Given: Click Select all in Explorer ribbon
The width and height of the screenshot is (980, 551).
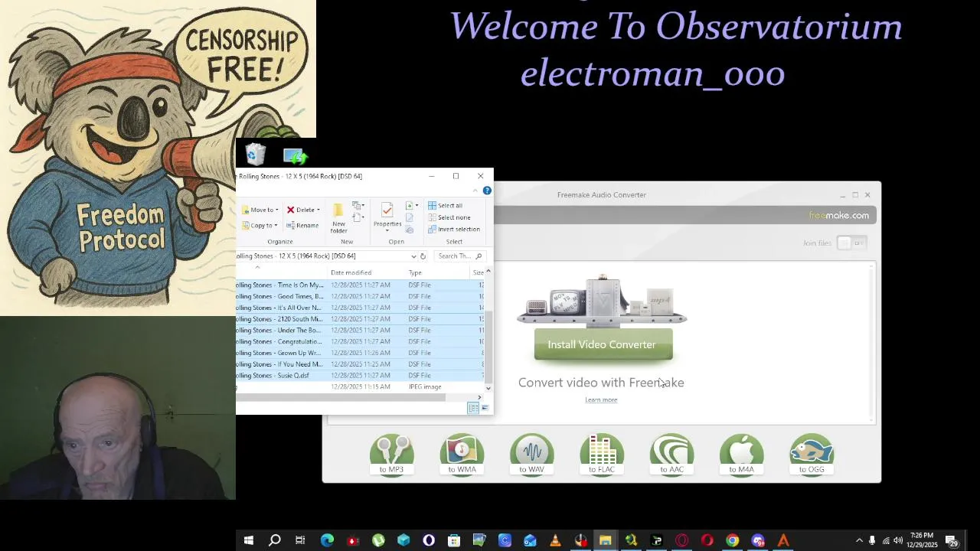Looking at the screenshot, I should (446, 205).
